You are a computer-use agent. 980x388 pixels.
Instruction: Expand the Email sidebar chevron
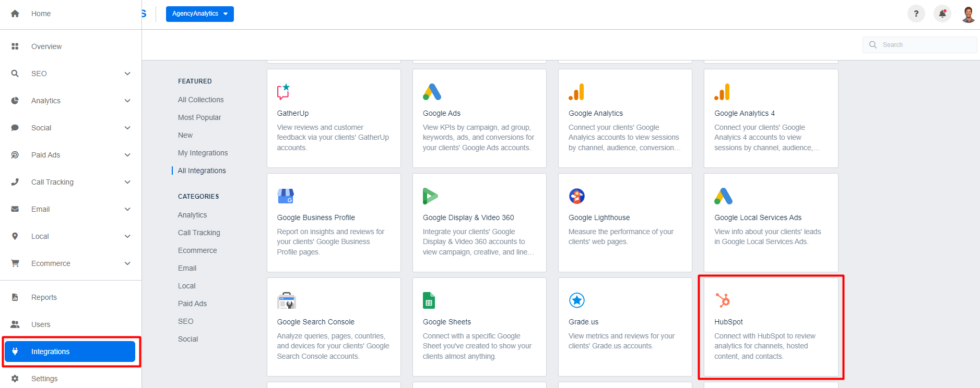[x=127, y=209]
